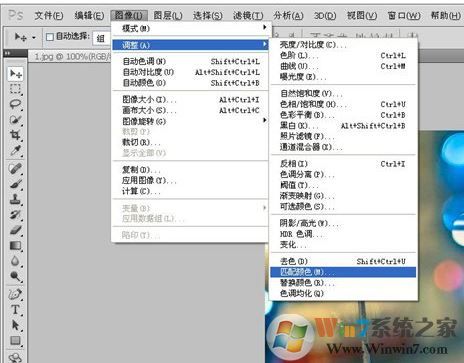Expand the toolbox panel double-arrow

(x=7, y=53)
